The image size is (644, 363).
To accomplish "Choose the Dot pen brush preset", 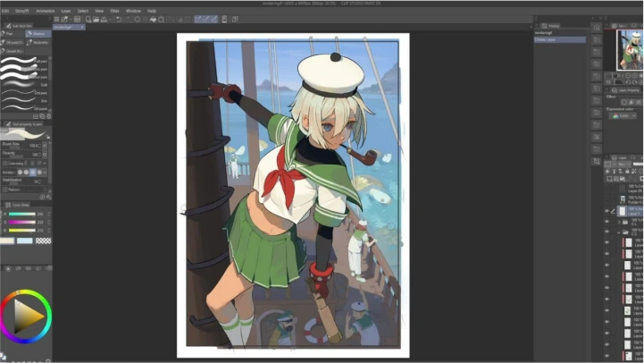I will 25,92.
